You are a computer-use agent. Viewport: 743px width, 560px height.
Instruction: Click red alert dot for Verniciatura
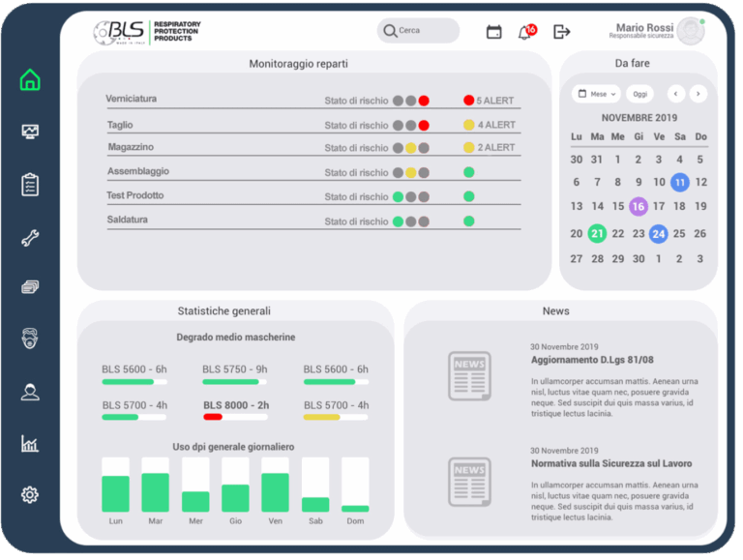(x=468, y=100)
